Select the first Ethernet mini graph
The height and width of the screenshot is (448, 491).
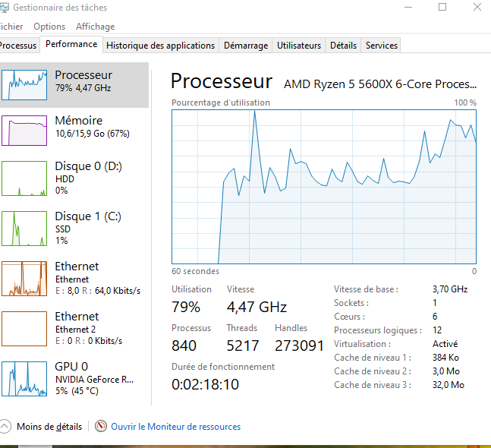point(24,279)
